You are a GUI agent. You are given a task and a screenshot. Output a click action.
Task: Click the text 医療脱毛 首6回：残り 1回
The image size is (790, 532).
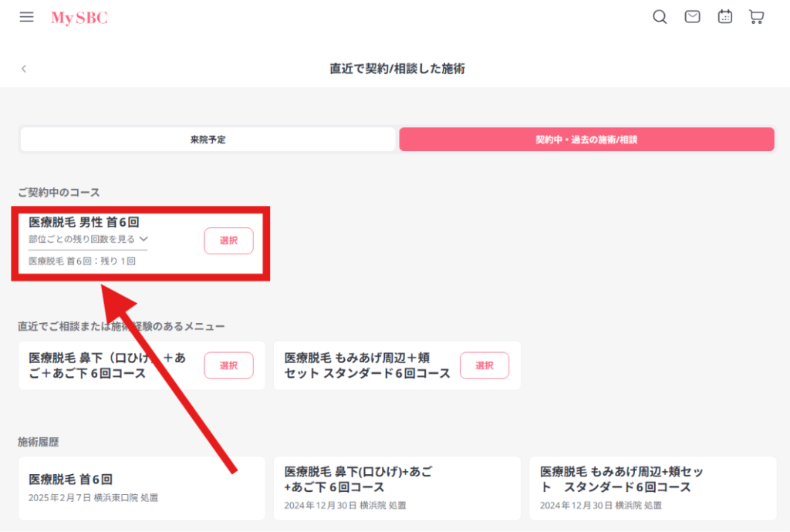pyautogui.click(x=82, y=261)
